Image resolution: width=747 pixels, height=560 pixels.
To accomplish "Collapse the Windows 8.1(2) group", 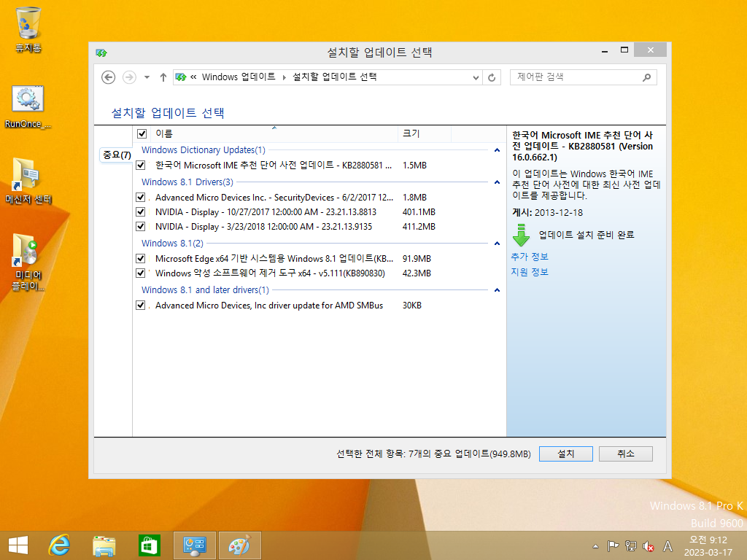I will 497,244.
